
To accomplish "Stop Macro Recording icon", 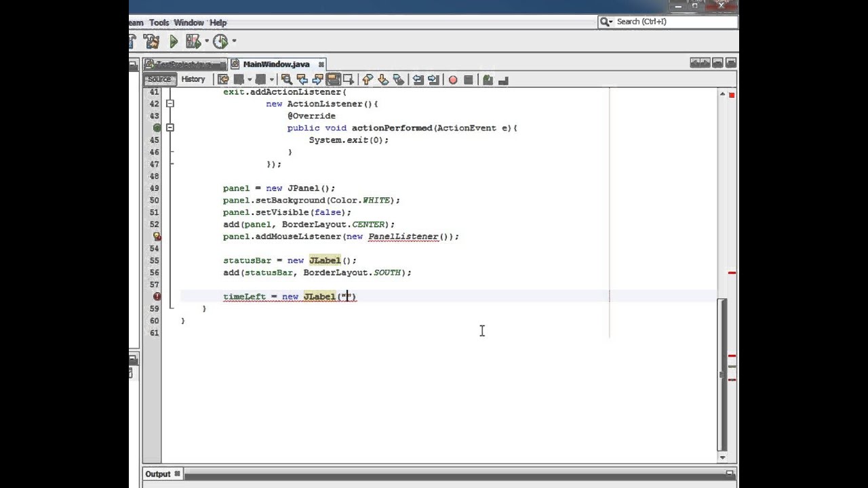I will click(x=469, y=80).
